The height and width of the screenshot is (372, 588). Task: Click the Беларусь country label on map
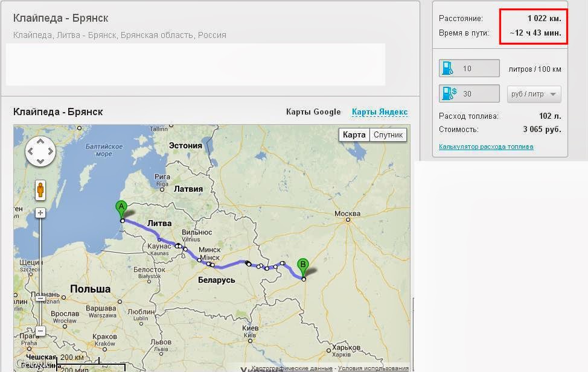pyautogui.click(x=216, y=280)
